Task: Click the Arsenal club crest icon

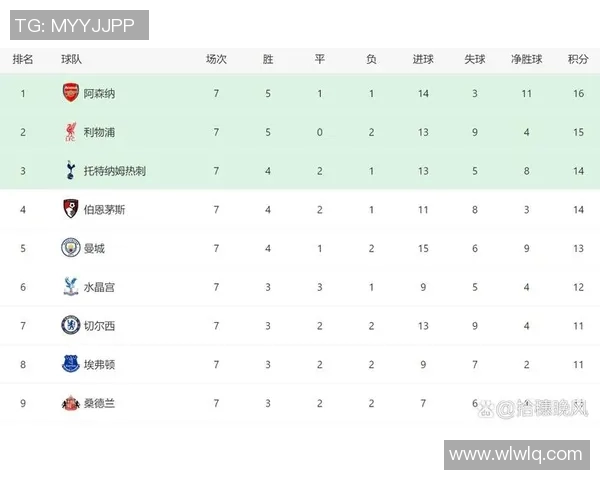Action: [70, 93]
